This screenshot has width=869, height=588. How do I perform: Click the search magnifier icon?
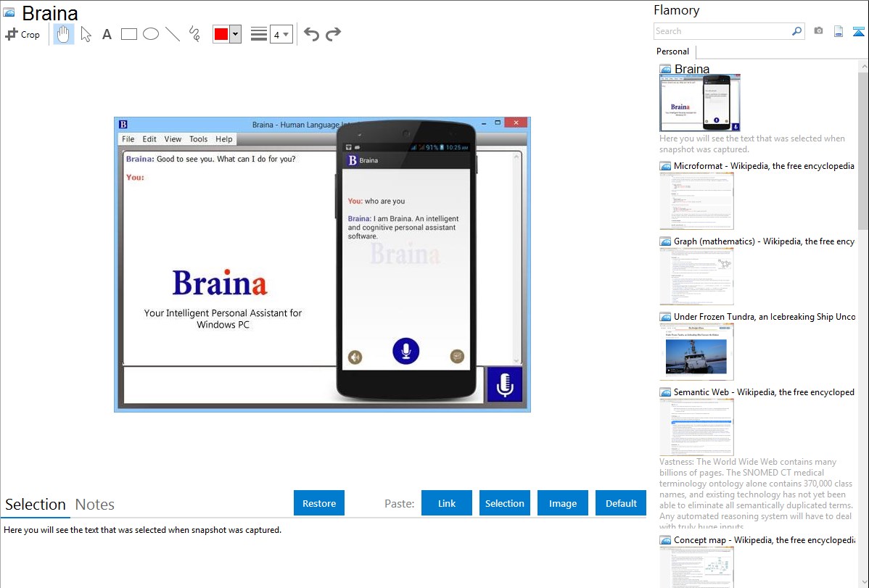pos(797,31)
